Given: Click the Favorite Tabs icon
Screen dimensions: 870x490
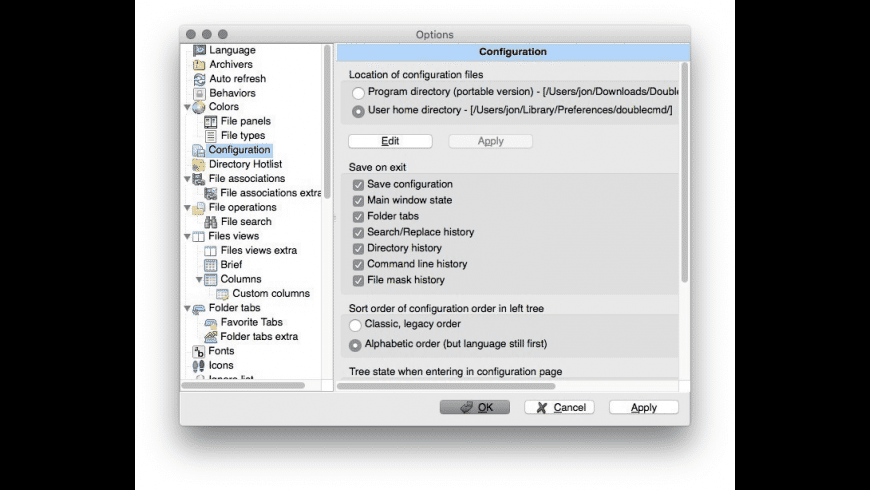Looking at the screenshot, I should coord(210,323).
